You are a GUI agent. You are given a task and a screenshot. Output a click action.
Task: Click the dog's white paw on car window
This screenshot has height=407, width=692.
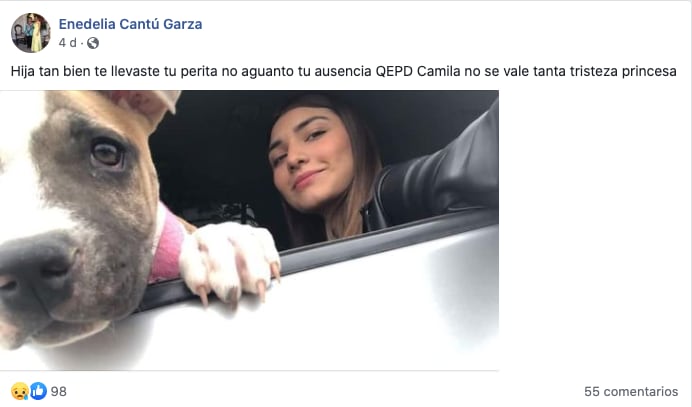point(230,260)
